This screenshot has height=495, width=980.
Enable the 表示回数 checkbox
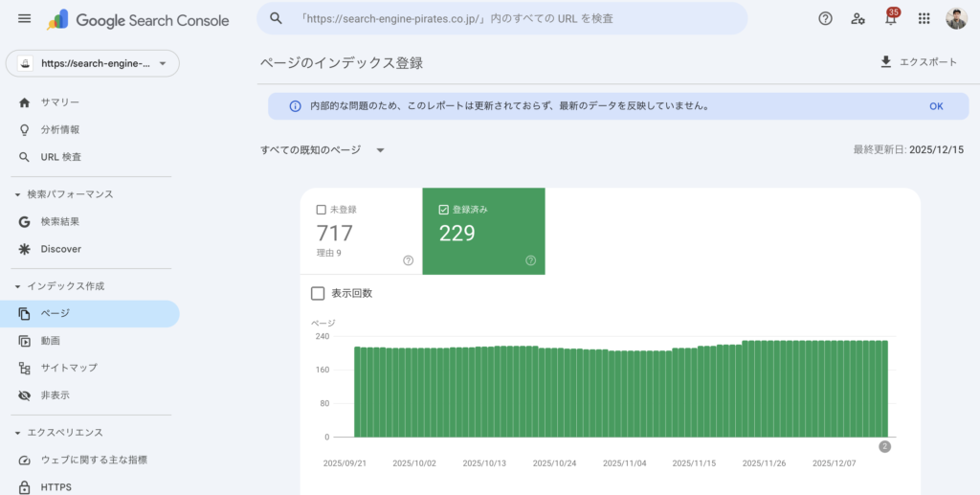[x=318, y=293]
